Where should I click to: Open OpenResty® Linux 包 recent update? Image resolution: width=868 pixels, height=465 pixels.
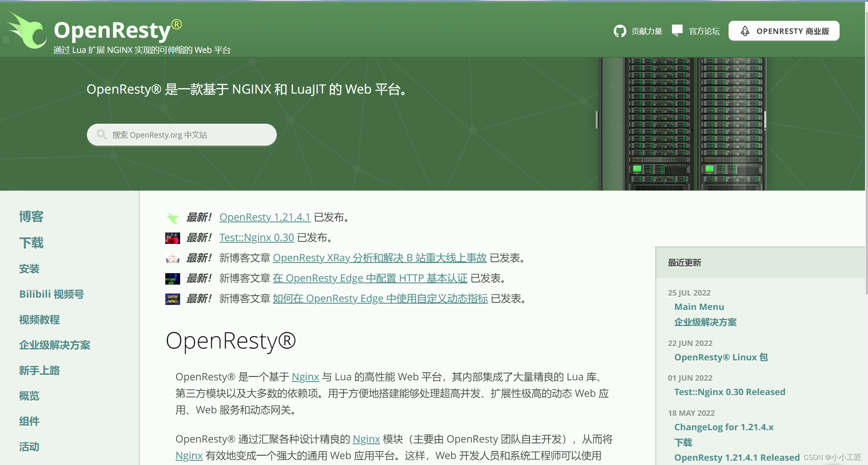point(721,357)
